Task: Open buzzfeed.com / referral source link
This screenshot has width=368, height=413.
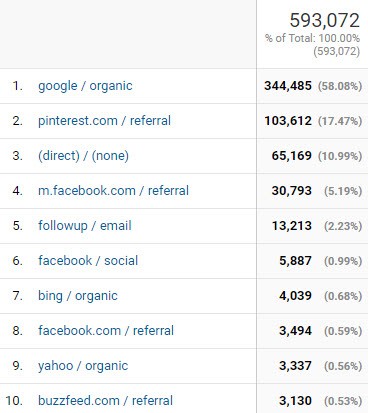Action: 105,401
